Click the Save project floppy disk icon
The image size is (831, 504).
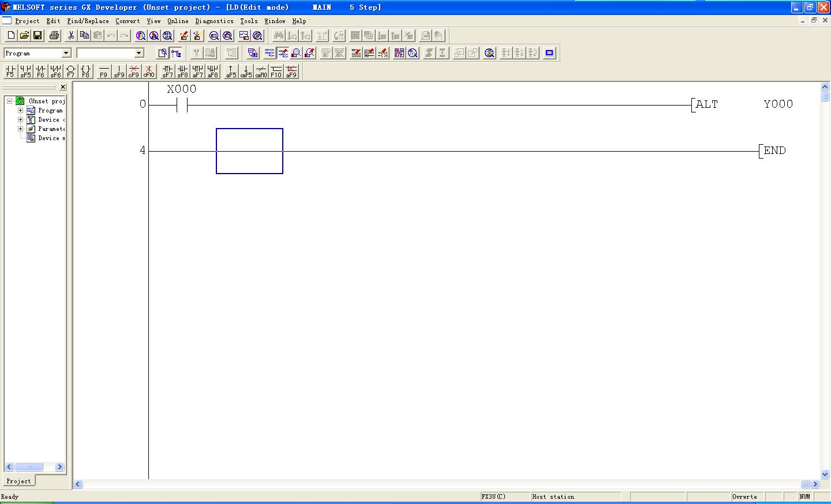[x=38, y=36]
